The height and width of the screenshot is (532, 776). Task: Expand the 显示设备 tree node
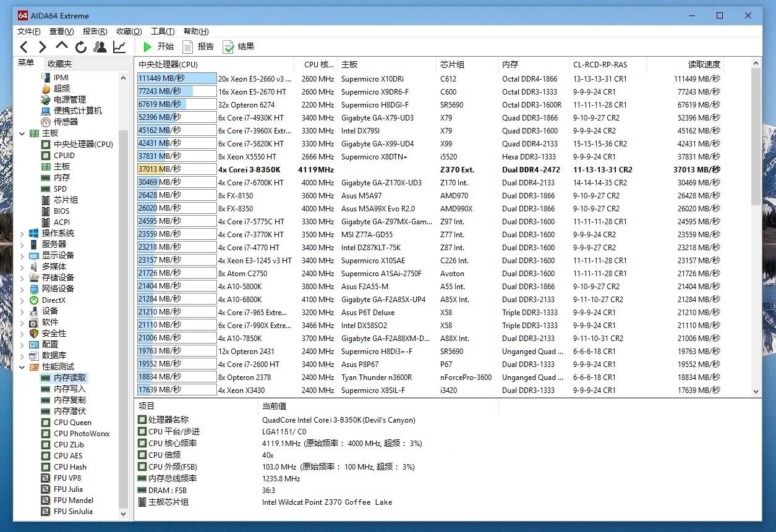tap(22, 255)
